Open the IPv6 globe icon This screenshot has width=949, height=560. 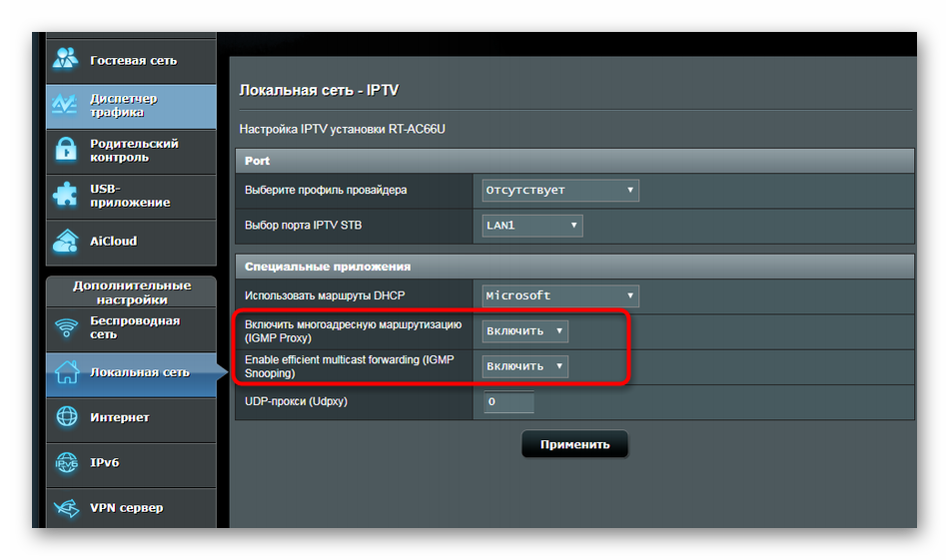[67, 463]
